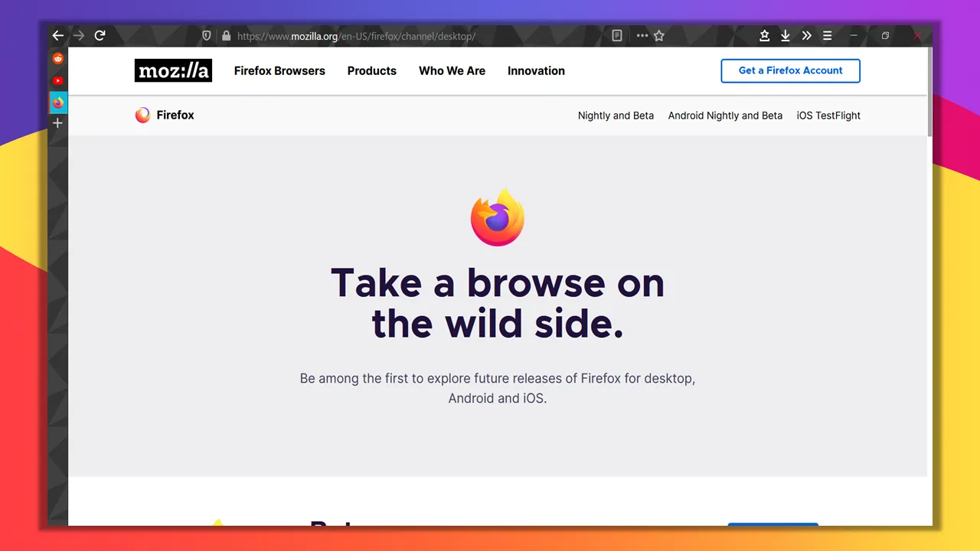This screenshot has width=980, height=551.
Task: Go back to the previous page
Action: coord(57,35)
